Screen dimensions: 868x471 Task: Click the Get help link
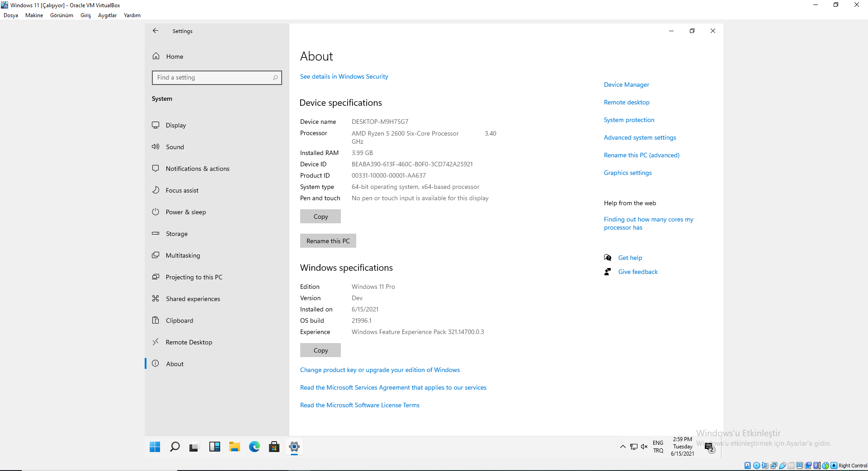click(x=630, y=258)
